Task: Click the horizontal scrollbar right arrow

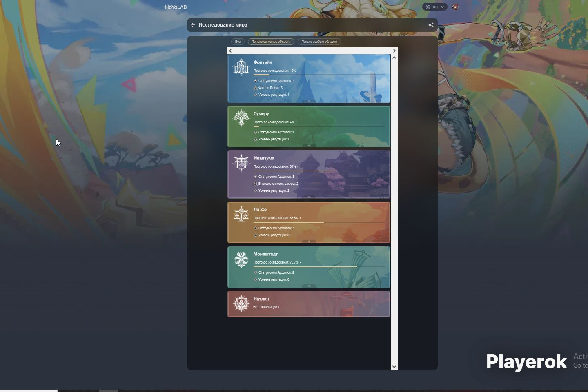Action: pos(394,51)
